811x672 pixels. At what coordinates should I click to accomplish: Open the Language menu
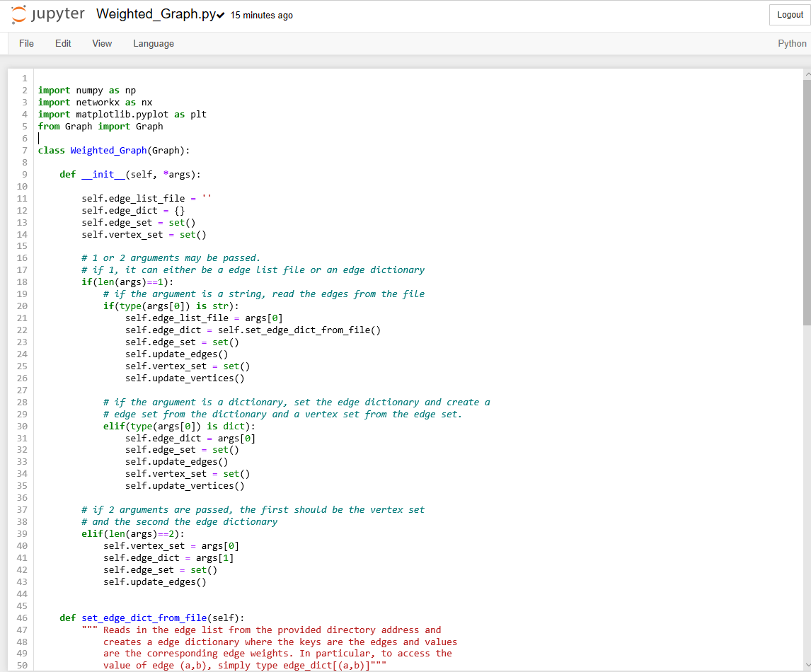(154, 43)
